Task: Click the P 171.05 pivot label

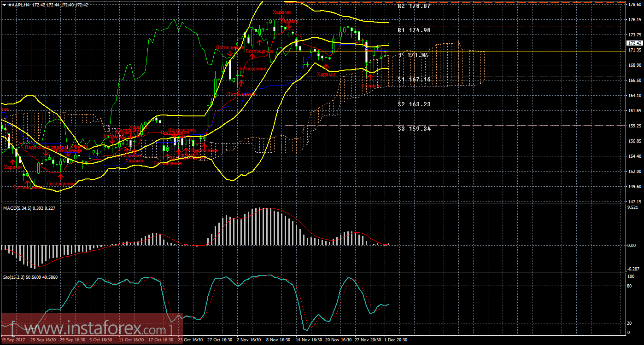Action: 413,55
